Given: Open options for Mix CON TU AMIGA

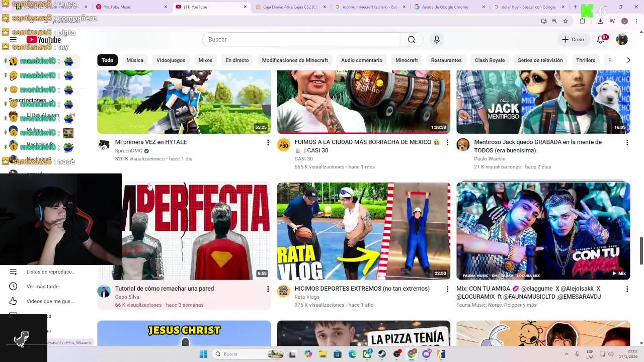Looking at the screenshot, I should (x=627, y=289).
